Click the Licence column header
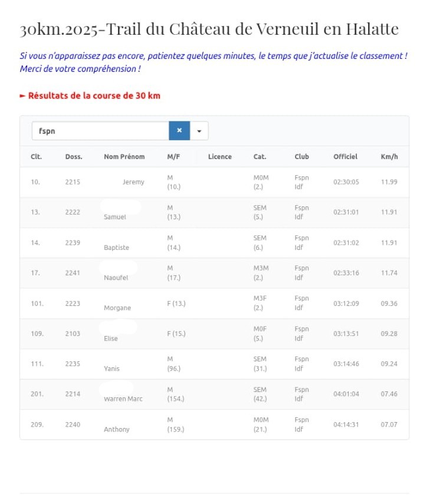 coord(219,157)
